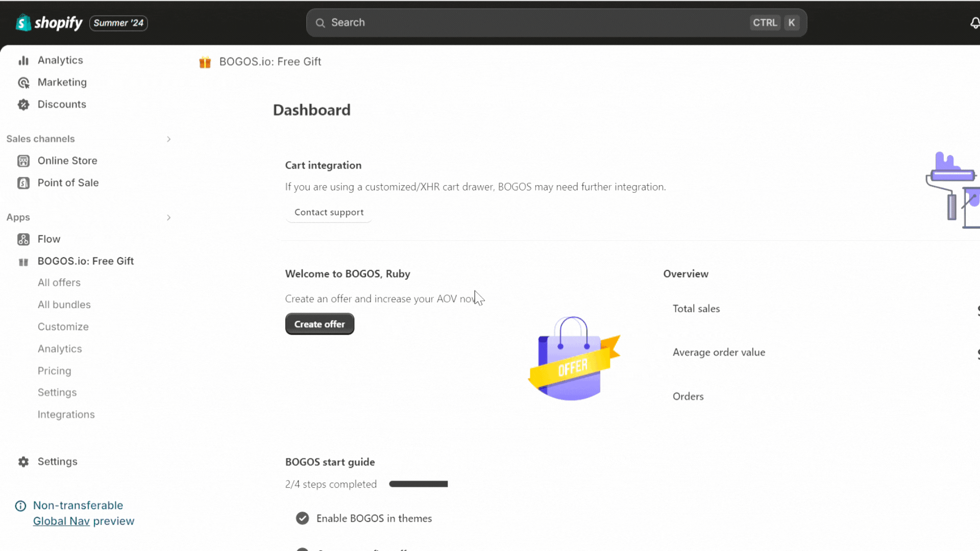
Task: Expand the Apps section chevron
Action: tap(168, 217)
